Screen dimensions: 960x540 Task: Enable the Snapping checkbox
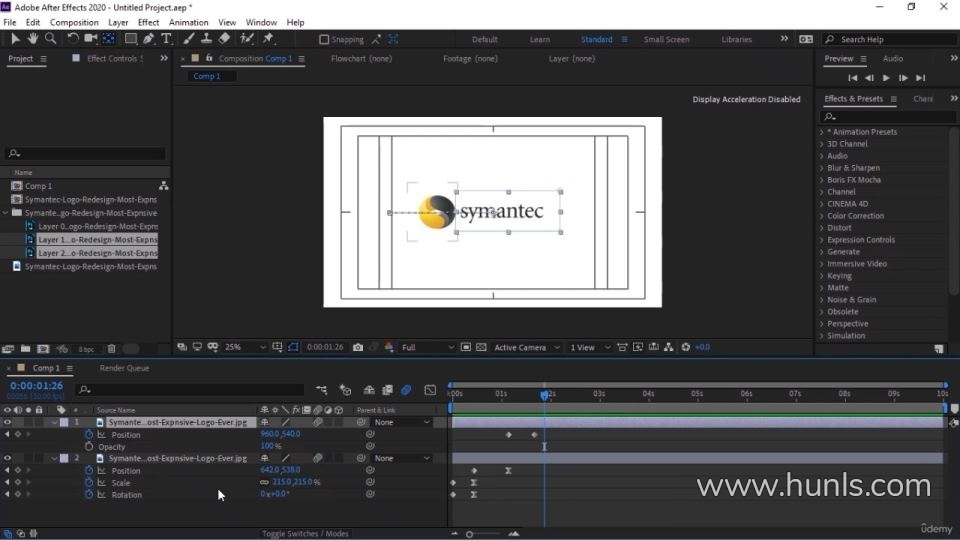[x=324, y=40]
